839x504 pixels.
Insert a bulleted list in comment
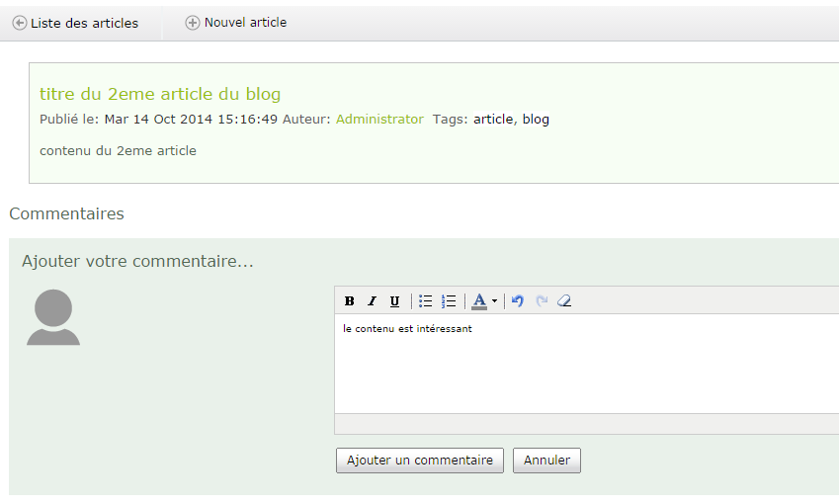pyautogui.click(x=426, y=301)
